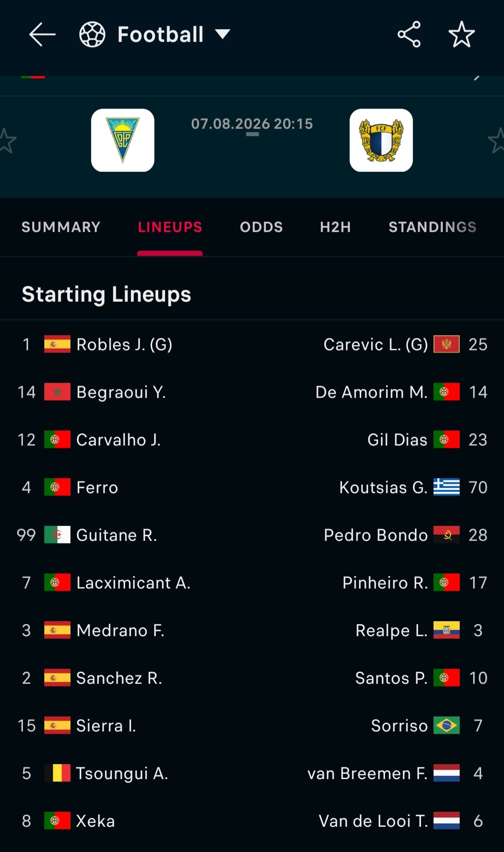
Task: Tap the football sport icon
Action: (92, 34)
